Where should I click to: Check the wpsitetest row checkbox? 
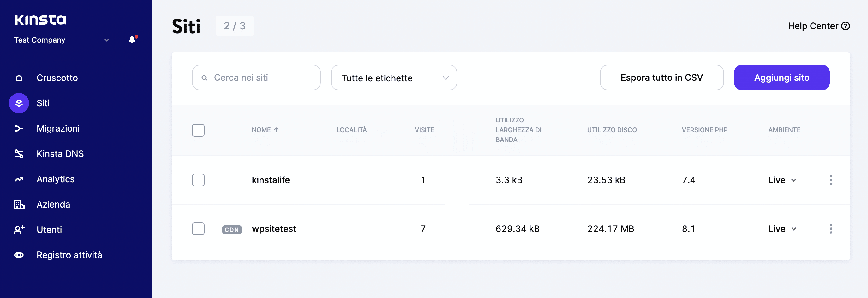click(199, 228)
